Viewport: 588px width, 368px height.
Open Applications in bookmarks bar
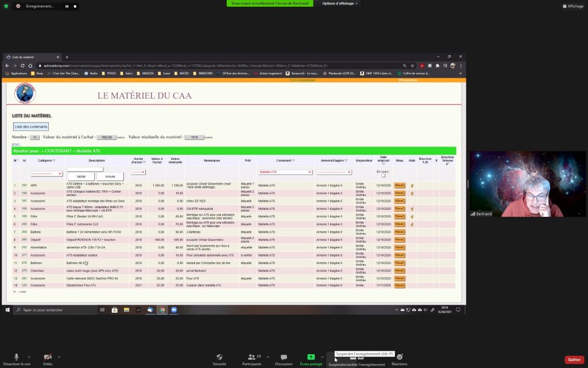click(x=16, y=73)
